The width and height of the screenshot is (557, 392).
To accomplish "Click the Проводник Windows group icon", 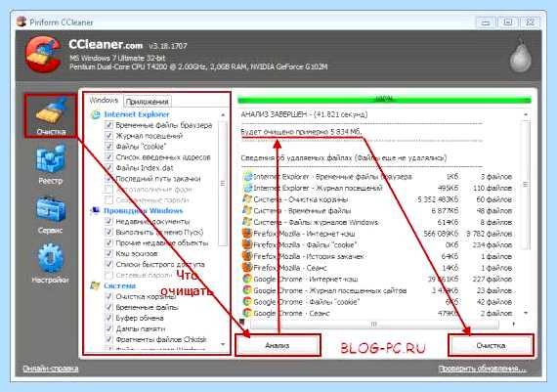I will point(95,211).
